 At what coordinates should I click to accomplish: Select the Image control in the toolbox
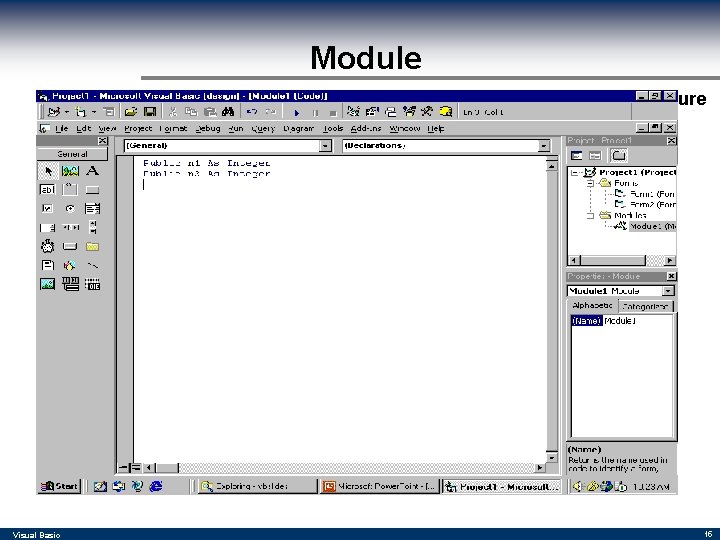click(x=48, y=284)
